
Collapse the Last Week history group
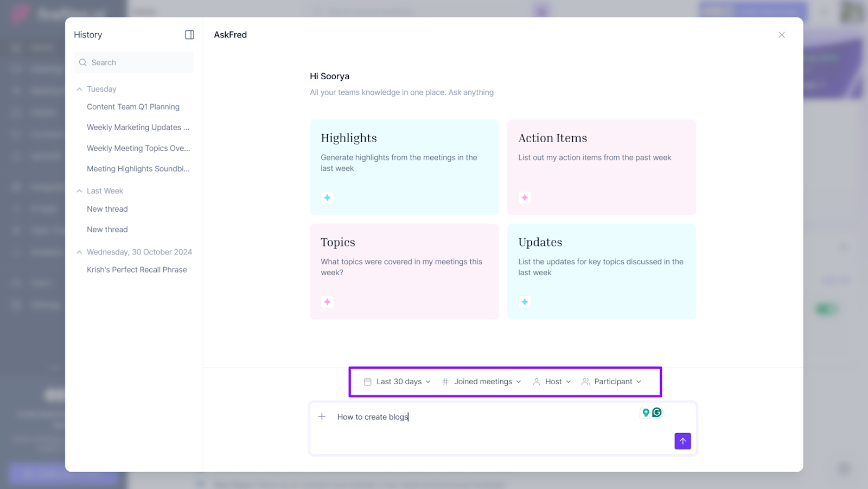tap(80, 191)
